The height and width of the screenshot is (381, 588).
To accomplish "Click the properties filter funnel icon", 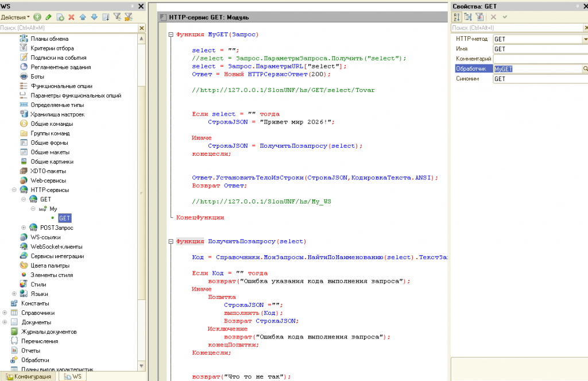I will click(479, 17).
